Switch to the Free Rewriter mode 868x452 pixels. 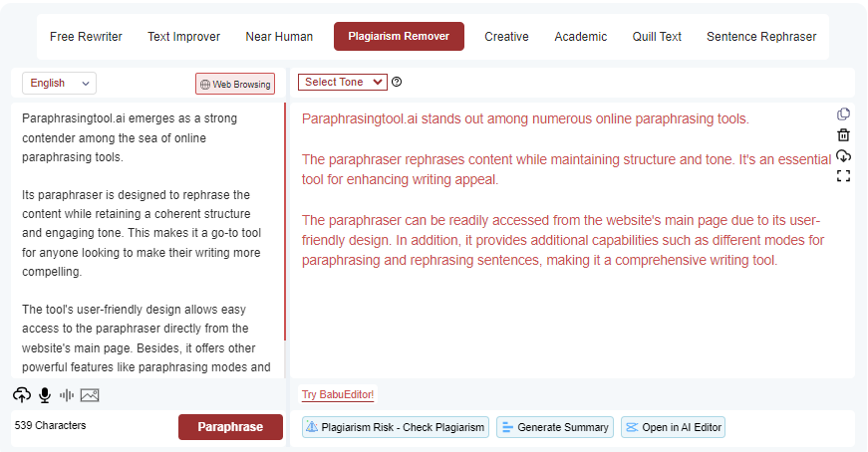pyautogui.click(x=86, y=37)
